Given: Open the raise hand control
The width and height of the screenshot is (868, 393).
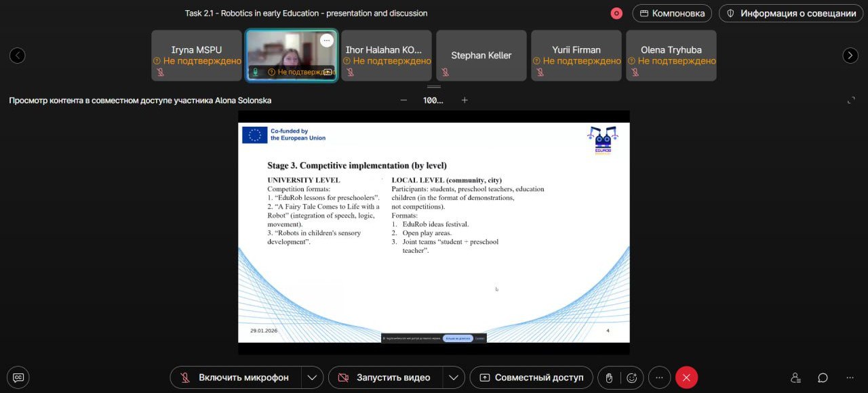Looking at the screenshot, I should tap(609, 377).
